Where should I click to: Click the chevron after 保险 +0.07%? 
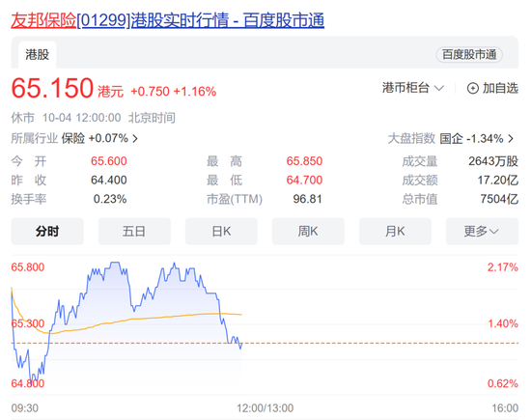135,138
